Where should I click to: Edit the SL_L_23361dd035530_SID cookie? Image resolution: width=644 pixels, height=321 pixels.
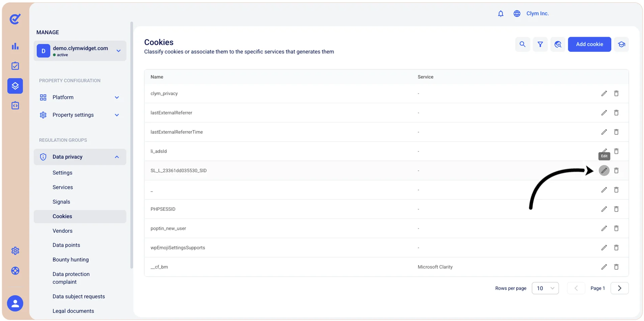point(604,170)
